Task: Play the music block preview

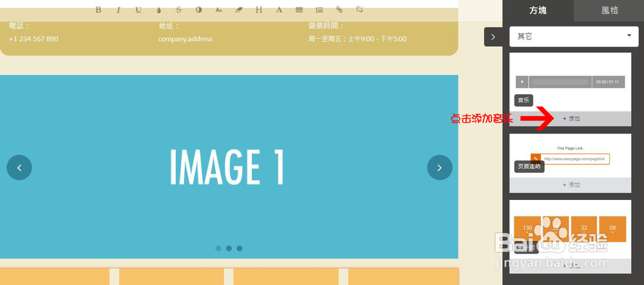Action: coord(522,82)
